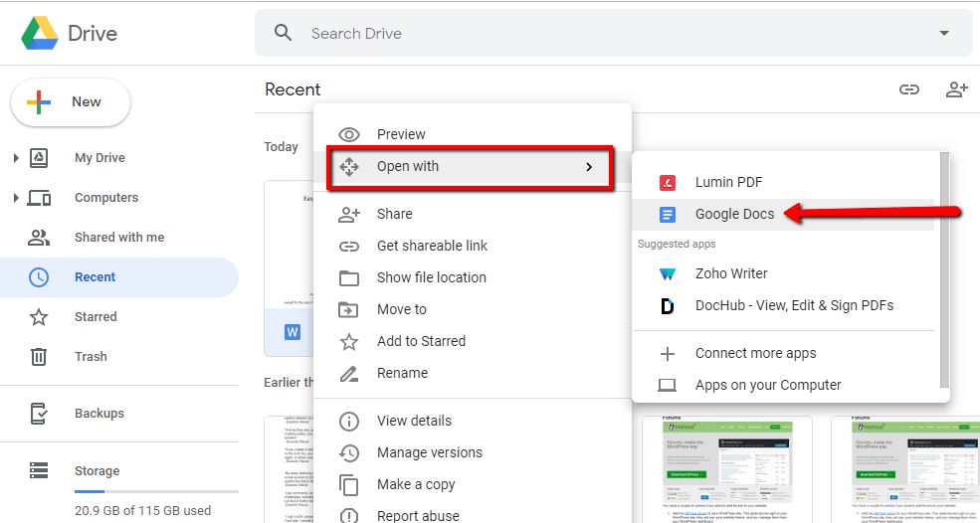Choose Preview from context menu
Viewport: 980px width, 523px height.
pyautogui.click(x=473, y=134)
